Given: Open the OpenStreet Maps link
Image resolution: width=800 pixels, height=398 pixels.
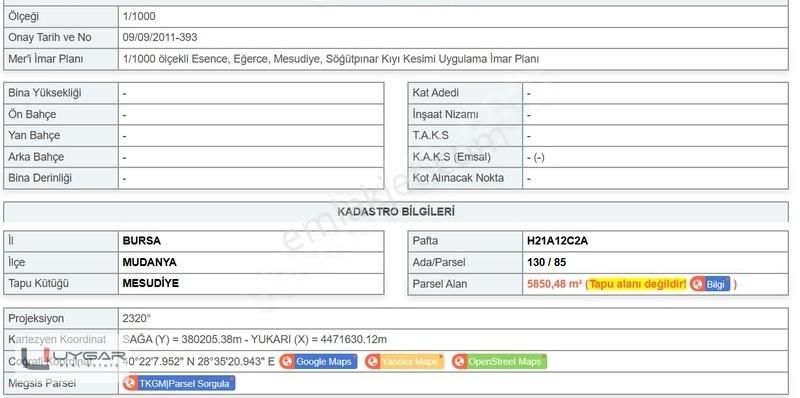Looking at the screenshot, I should pyautogui.click(x=499, y=362).
